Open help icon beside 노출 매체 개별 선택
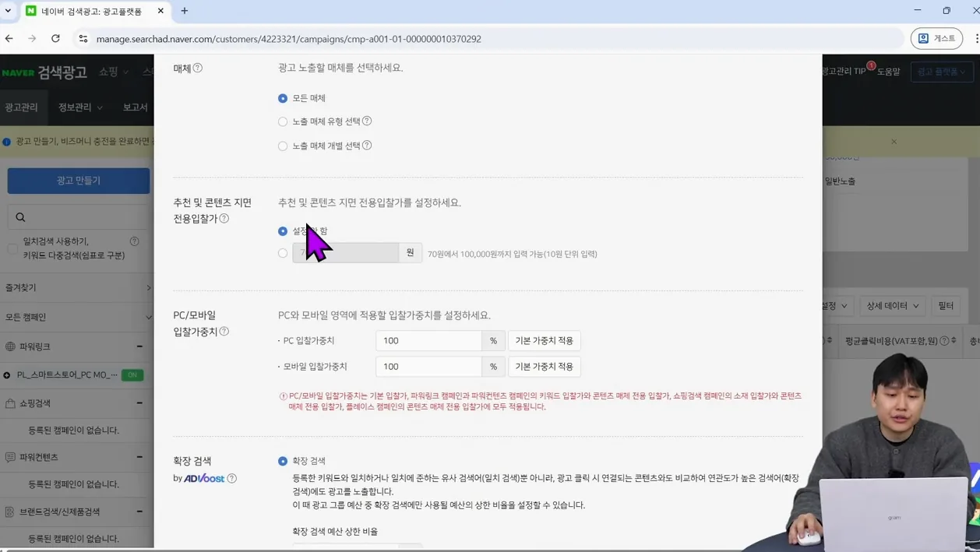The height and width of the screenshot is (552, 980). click(367, 145)
